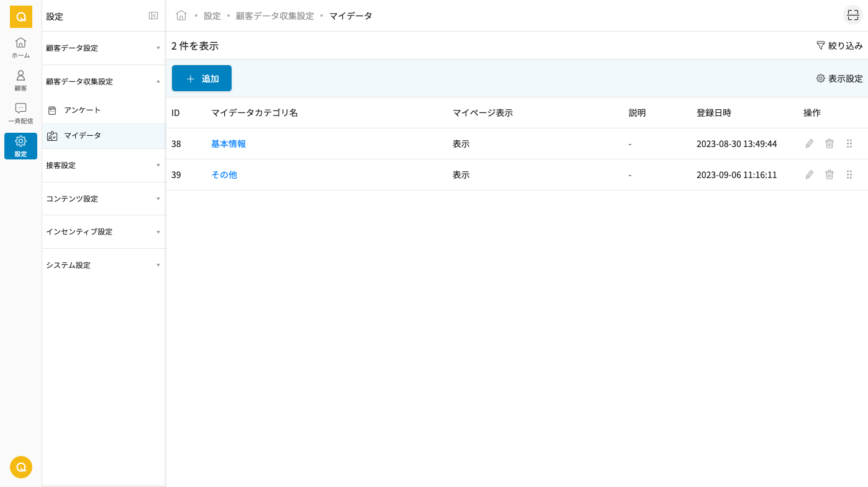
Task: Collapse the 顧客データ収集設定 section
Action: (x=103, y=81)
